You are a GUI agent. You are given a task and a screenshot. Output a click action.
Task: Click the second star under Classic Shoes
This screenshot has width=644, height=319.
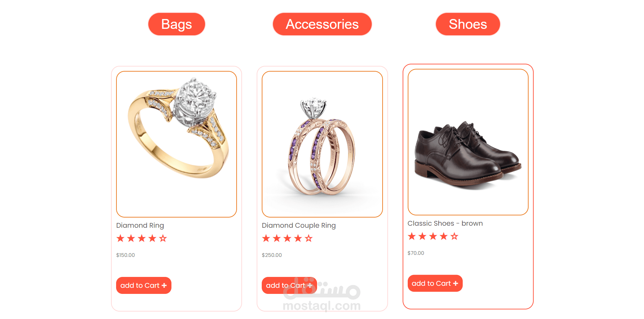[423, 236]
